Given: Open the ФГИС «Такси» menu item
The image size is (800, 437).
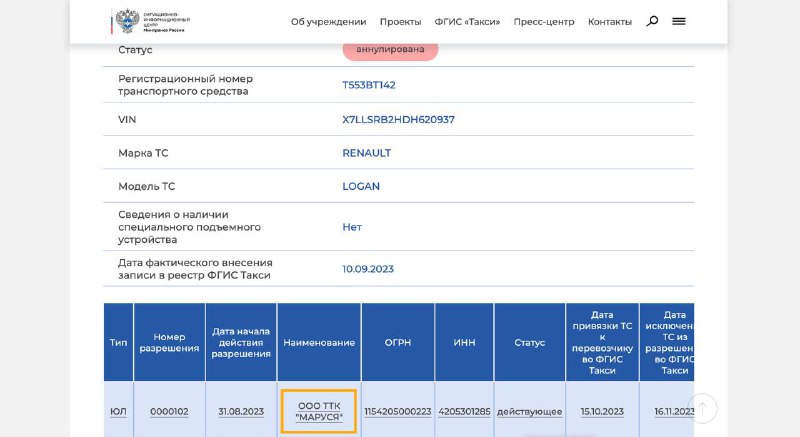Looking at the screenshot, I should click(x=467, y=22).
